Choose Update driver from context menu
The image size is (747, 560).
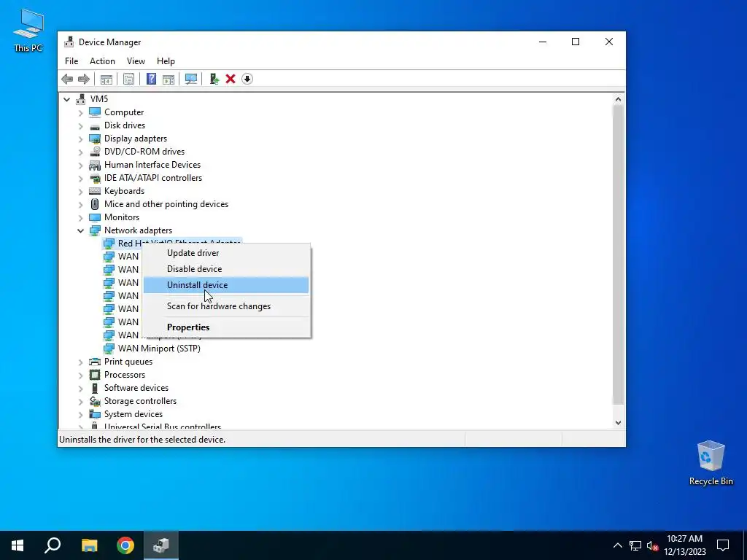226,253
